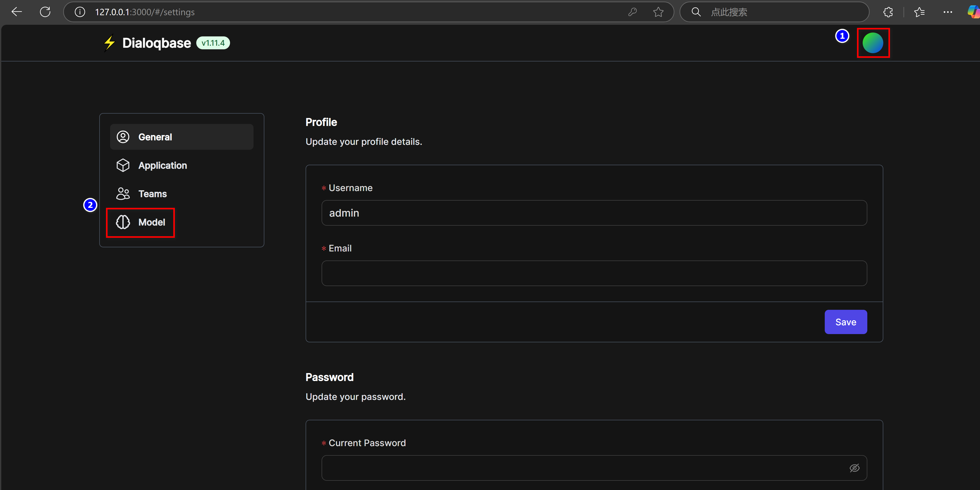This screenshot has width=980, height=490.
Task: Click into the Username input field
Action: pos(593,213)
